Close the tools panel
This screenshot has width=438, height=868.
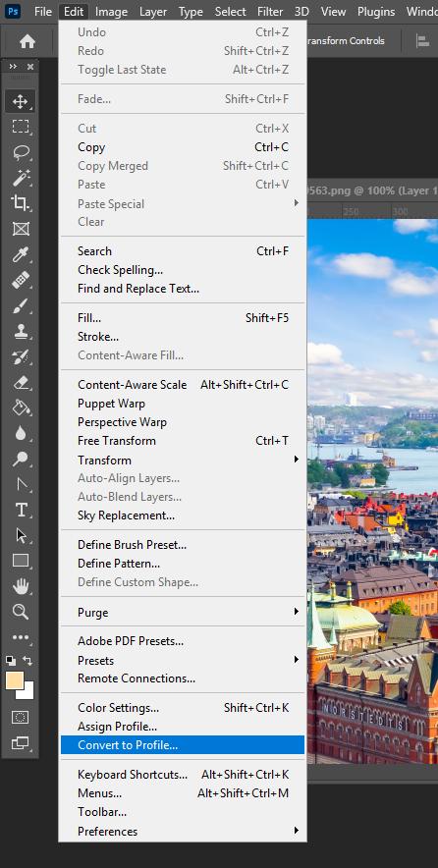click(x=30, y=67)
